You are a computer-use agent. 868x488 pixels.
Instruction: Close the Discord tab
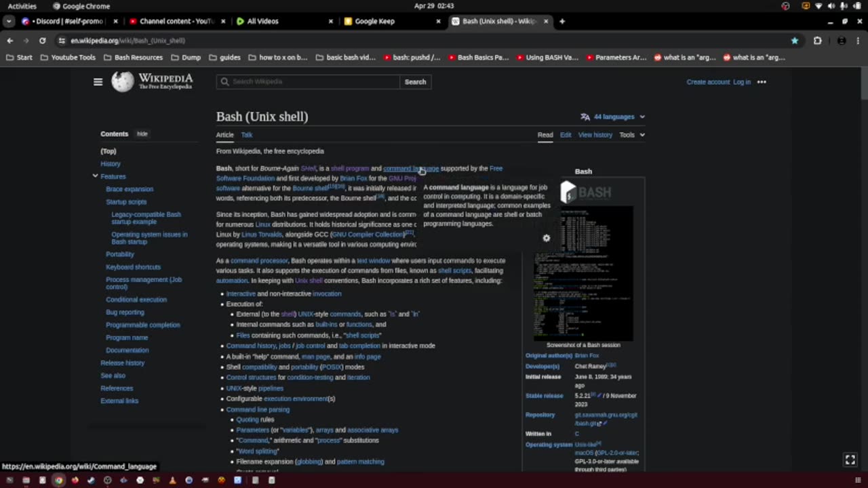116,21
